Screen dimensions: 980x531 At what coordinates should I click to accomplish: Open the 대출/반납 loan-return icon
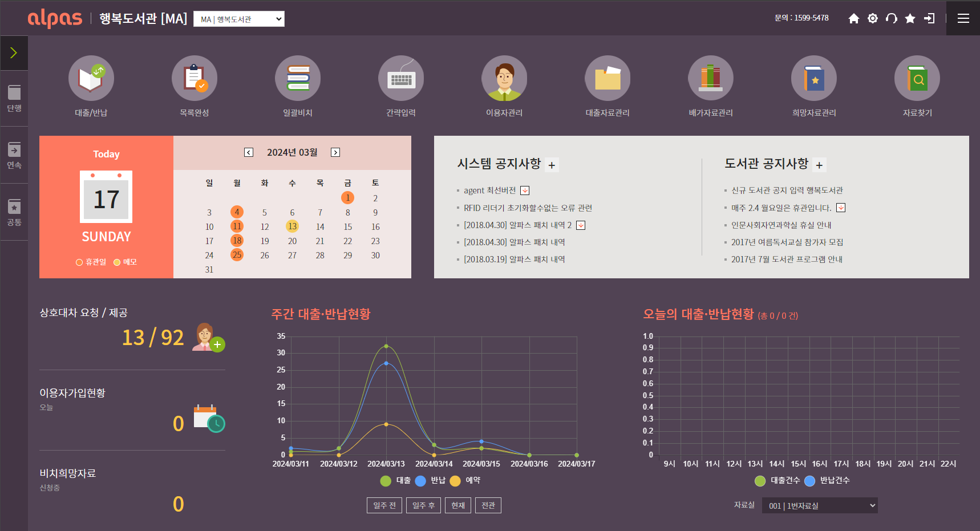[x=91, y=78]
